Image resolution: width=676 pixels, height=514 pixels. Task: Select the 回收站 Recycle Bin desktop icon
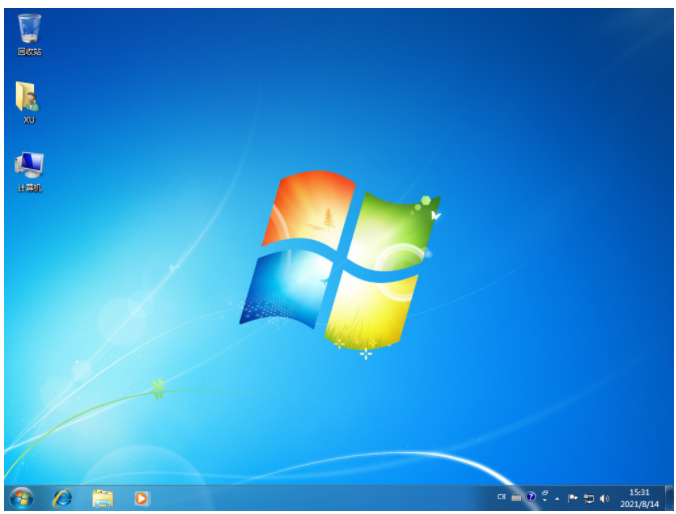(x=29, y=32)
